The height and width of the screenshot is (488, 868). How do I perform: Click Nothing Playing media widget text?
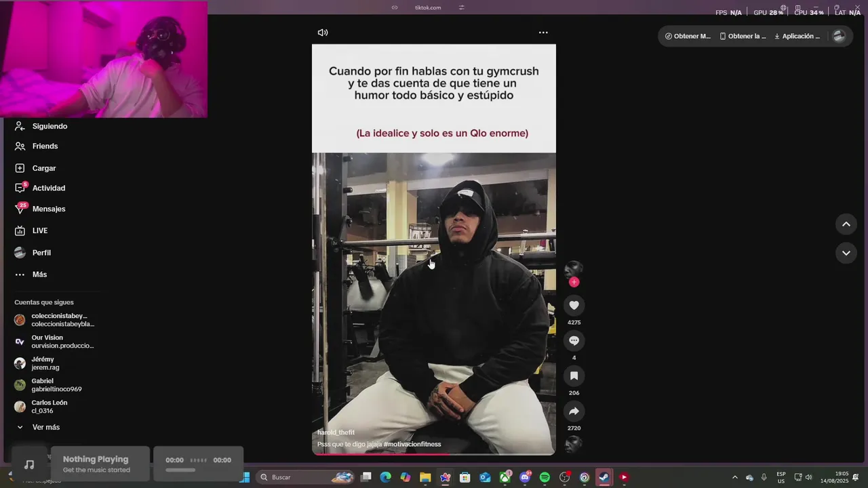[x=96, y=460]
